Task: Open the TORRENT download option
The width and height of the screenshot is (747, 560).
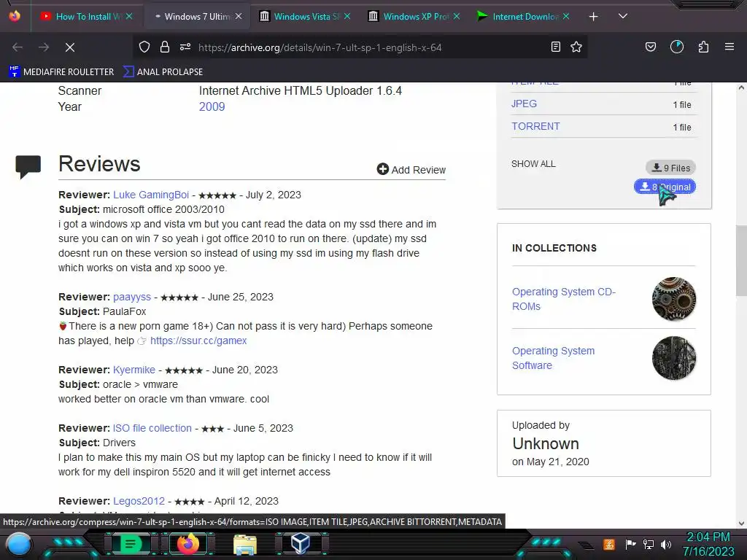Action: click(535, 126)
